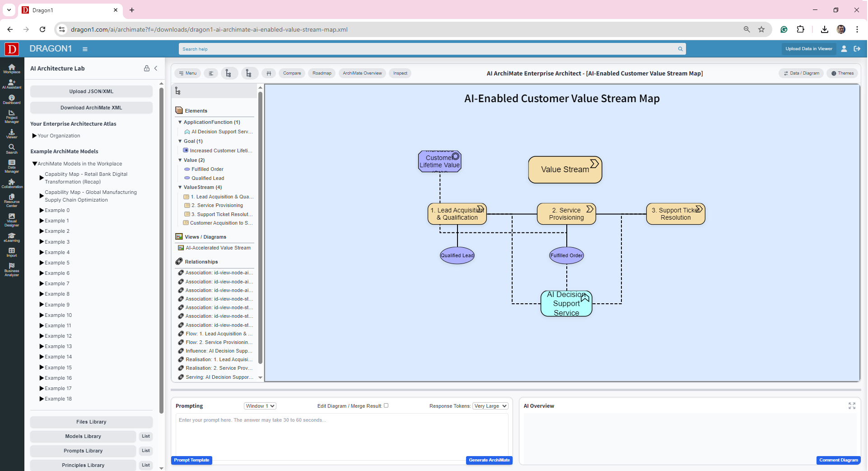Enable Edit Diagram / Merge Result checkbox
Screen dimensions: 868x471
tap(386, 405)
